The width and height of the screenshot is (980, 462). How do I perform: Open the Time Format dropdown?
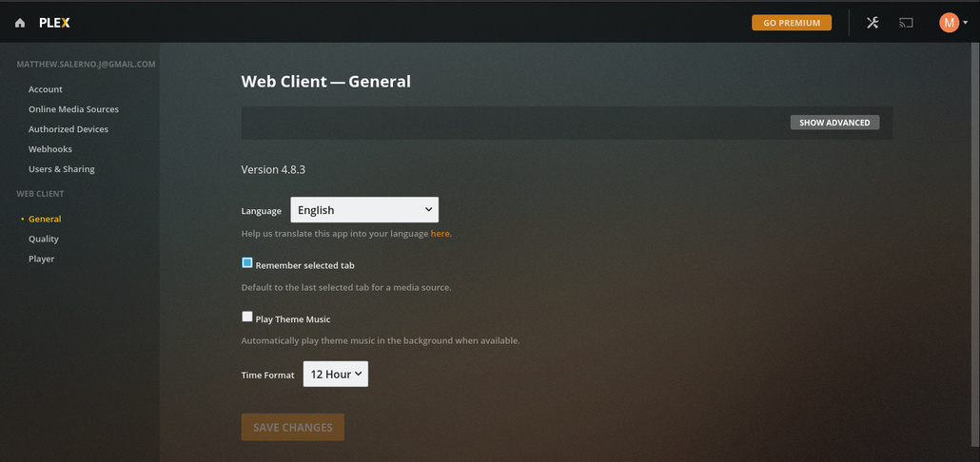[336, 374]
